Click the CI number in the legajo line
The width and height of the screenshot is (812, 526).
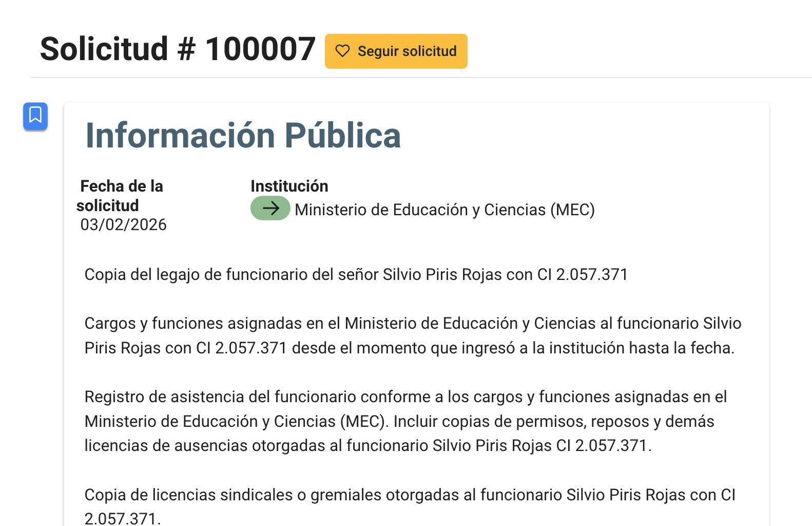point(592,274)
